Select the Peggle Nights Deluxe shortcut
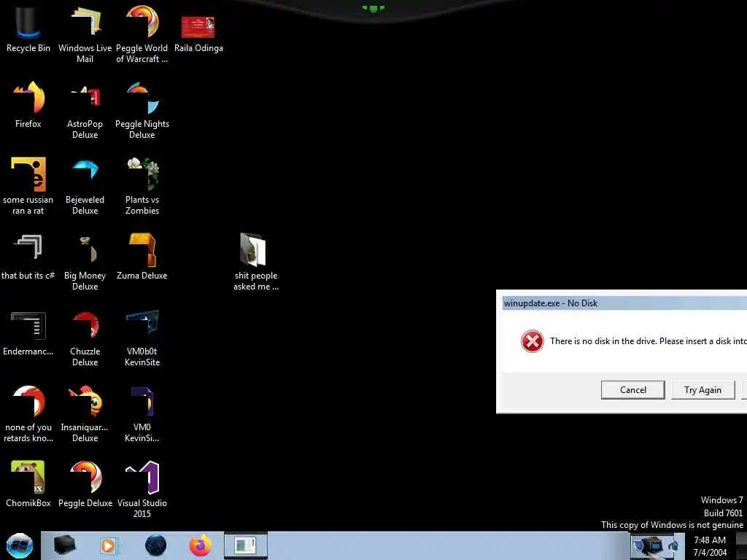The height and width of the screenshot is (560, 747). [x=142, y=109]
